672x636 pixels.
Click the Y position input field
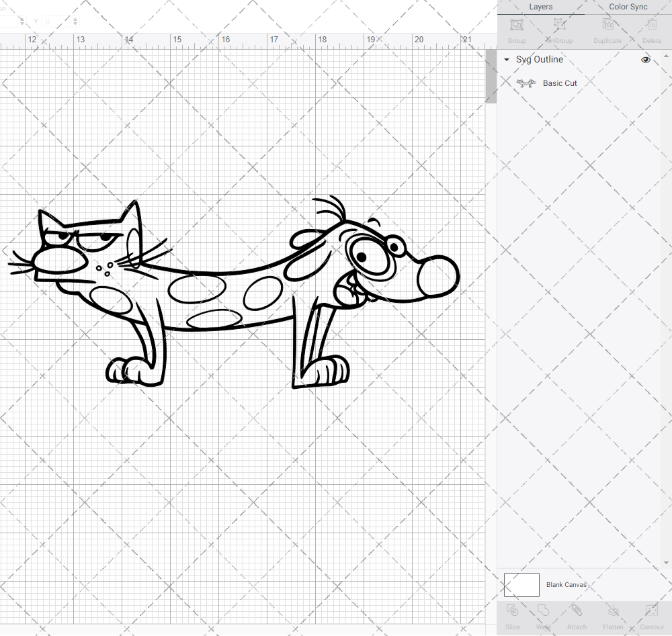coord(56,21)
